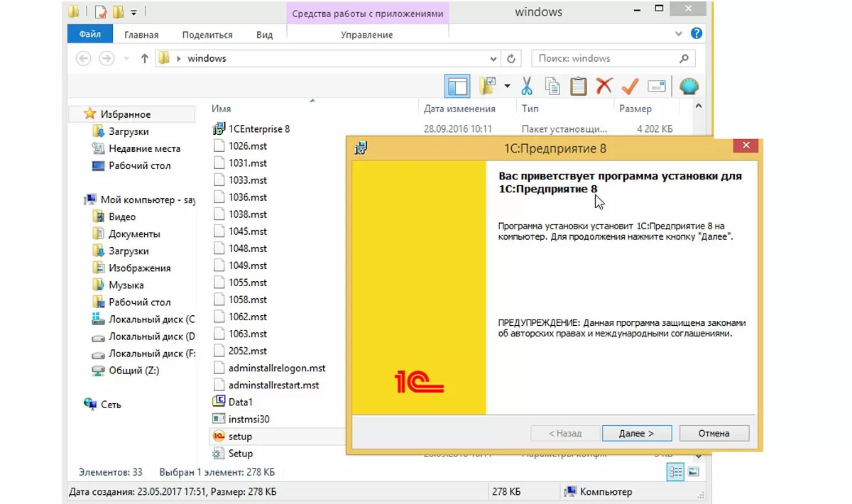The image size is (852, 504).
Task: Select the 2052.mst file
Action: [240, 351]
